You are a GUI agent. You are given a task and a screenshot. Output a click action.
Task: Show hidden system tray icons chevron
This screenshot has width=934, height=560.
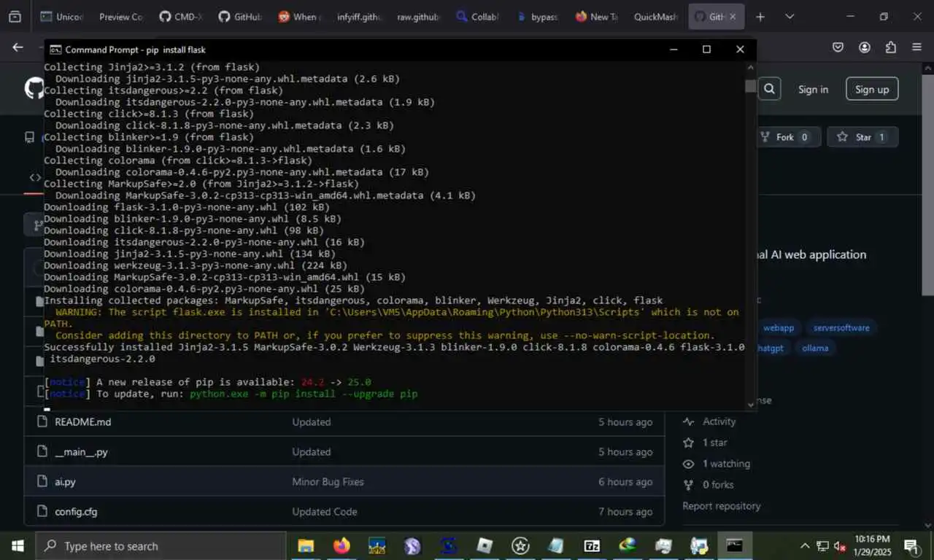tap(804, 546)
